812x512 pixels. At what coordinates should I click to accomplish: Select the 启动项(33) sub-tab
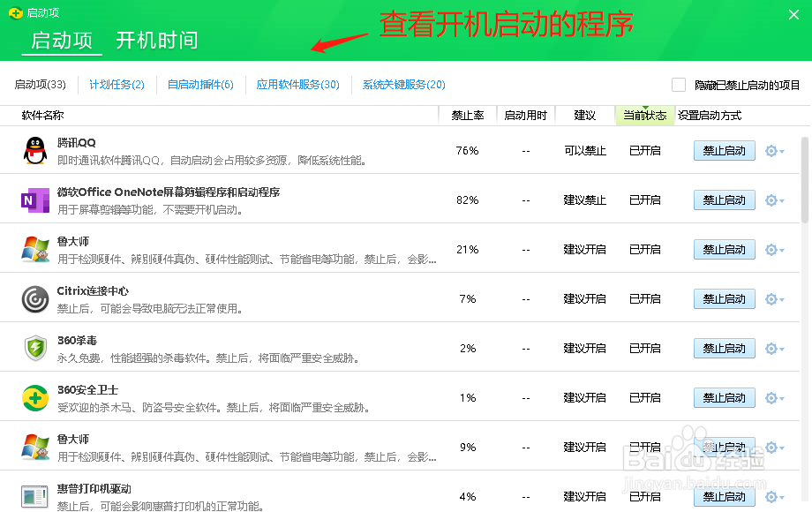pos(41,85)
